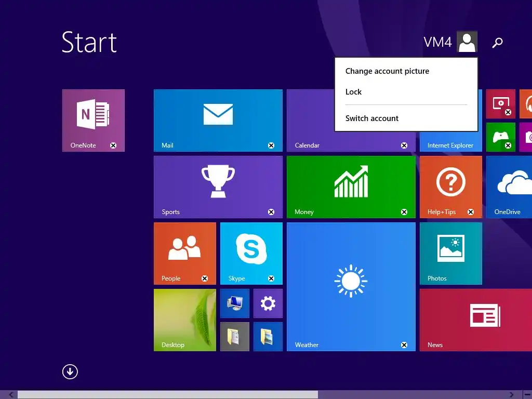Open the Weather tile
532x399 pixels.
pyautogui.click(x=351, y=287)
